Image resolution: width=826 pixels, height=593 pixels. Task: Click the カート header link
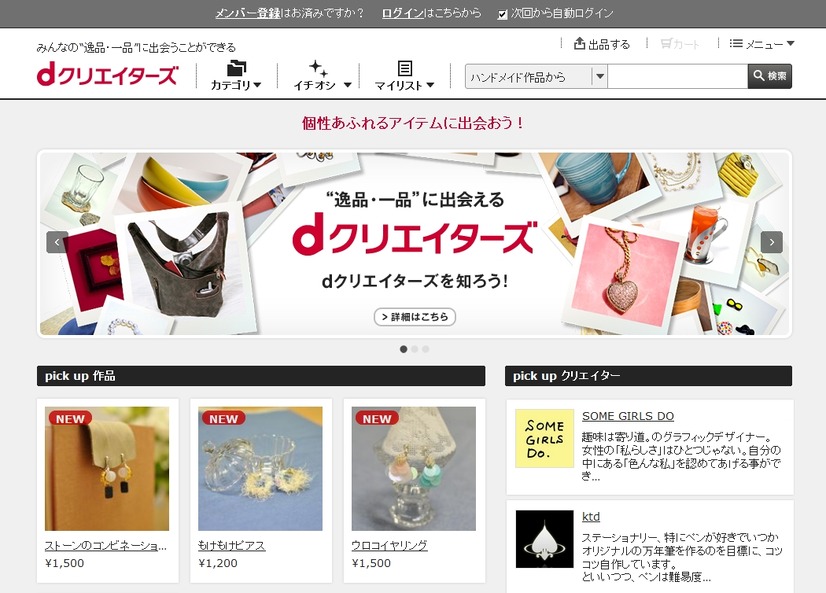[x=680, y=44]
